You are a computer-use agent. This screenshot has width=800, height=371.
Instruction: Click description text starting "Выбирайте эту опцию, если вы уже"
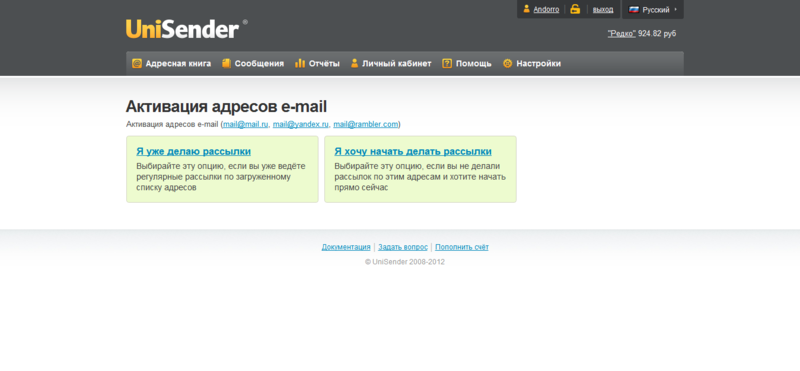[220, 177]
